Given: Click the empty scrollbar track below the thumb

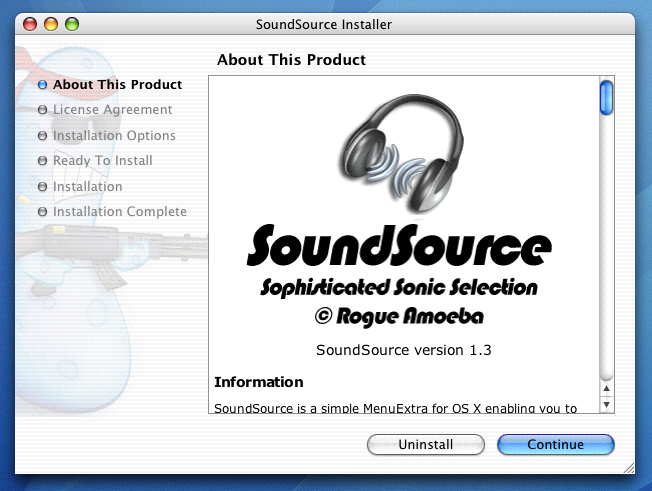Looking at the screenshot, I should (606, 247).
